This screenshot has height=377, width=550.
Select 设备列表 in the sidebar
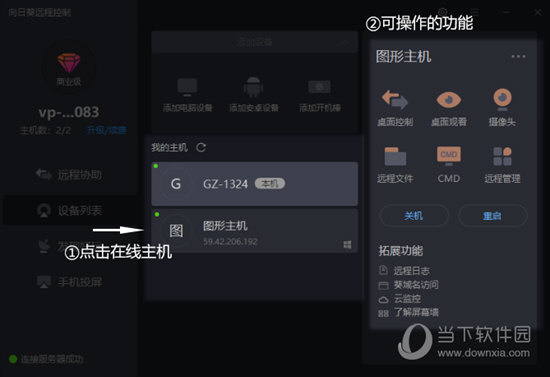[x=69, y=210]
